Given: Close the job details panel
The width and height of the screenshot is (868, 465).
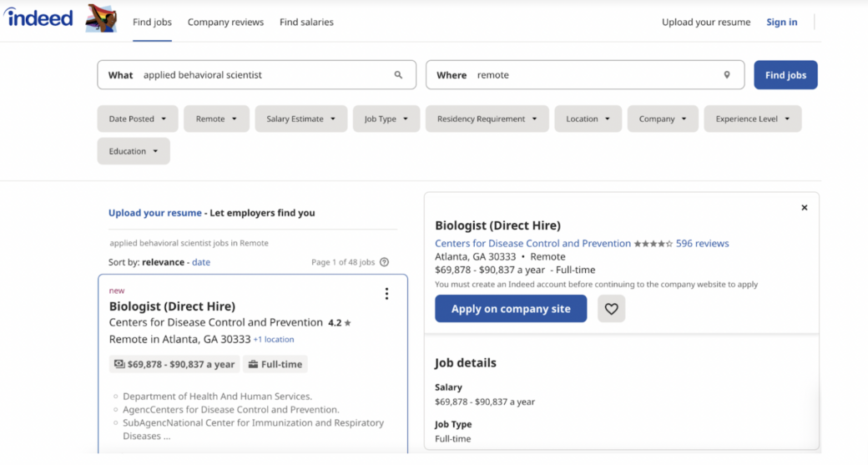Looking at the screenshot, I should (x=805, y=208).
